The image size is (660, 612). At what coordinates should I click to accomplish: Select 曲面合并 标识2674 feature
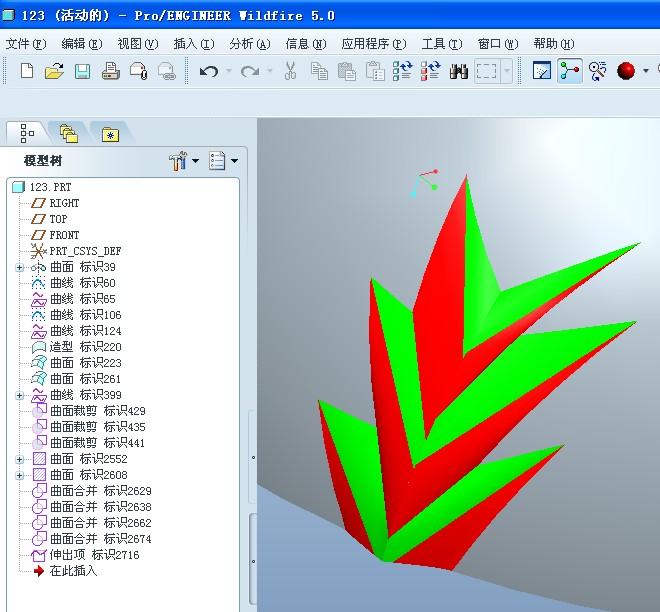(x=91, y=539)
